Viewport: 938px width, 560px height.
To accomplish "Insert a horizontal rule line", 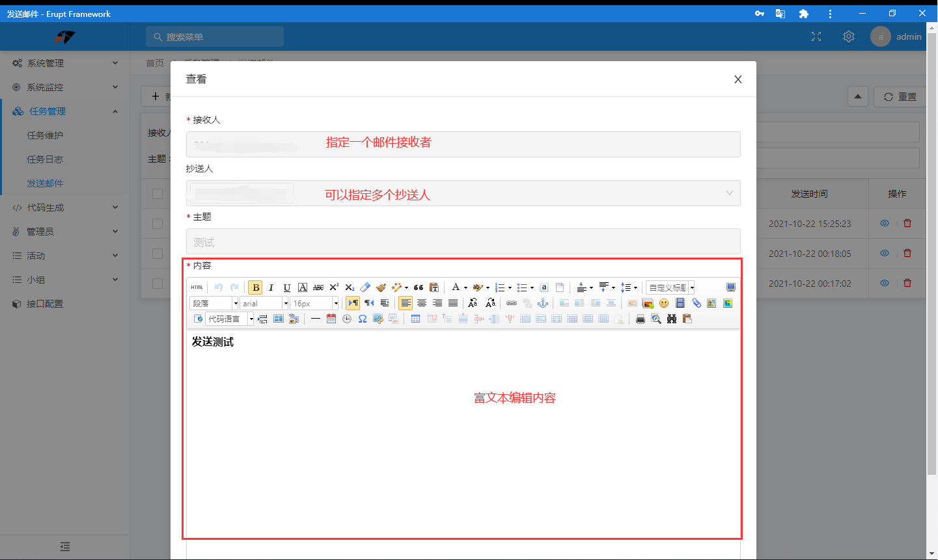I will (316, 319).
